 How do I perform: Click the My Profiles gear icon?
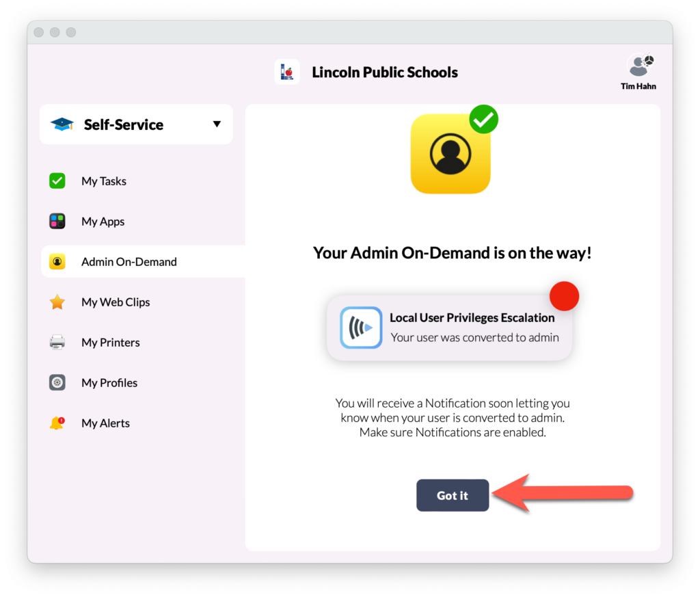[57, 383]
